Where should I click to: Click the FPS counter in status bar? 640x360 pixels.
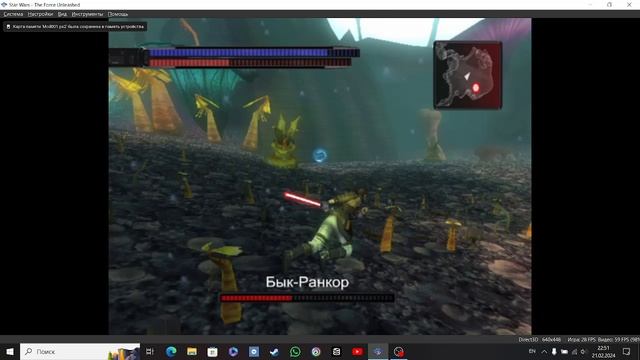(x=603, y=339)
